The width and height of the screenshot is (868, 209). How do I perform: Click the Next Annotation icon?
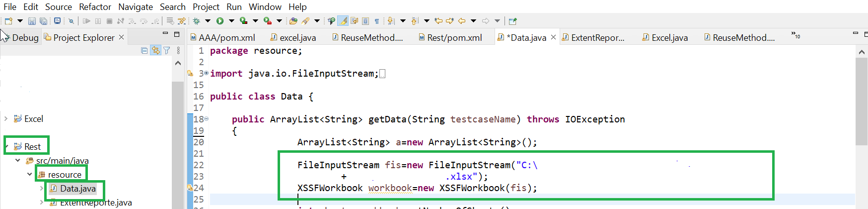point(391,21)
